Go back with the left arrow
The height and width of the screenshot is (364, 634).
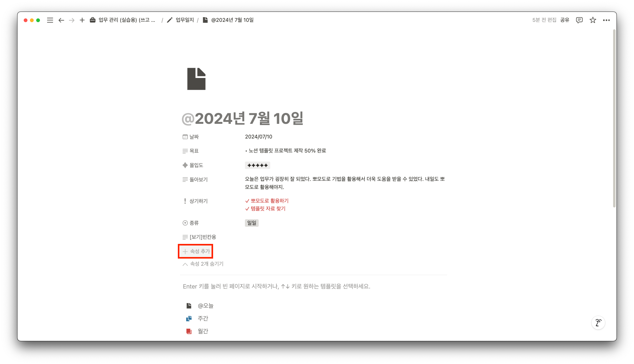pyautogui.click(x=61, y=20)
